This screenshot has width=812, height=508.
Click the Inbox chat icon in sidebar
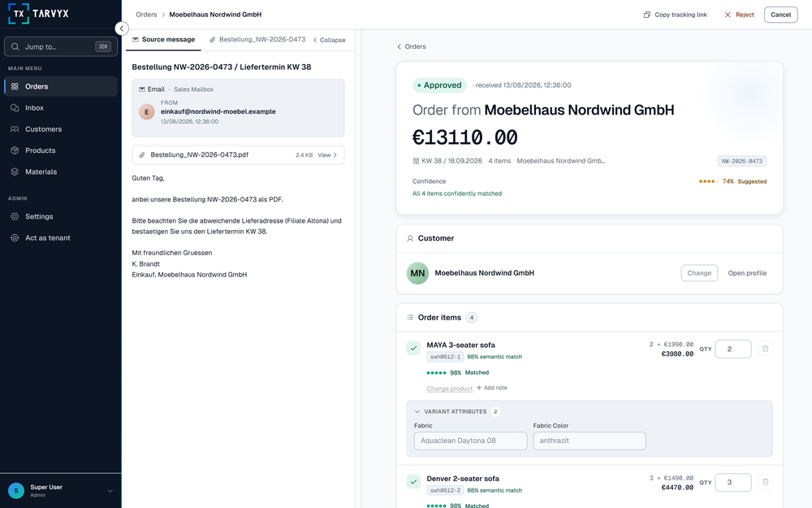(15, 108)
